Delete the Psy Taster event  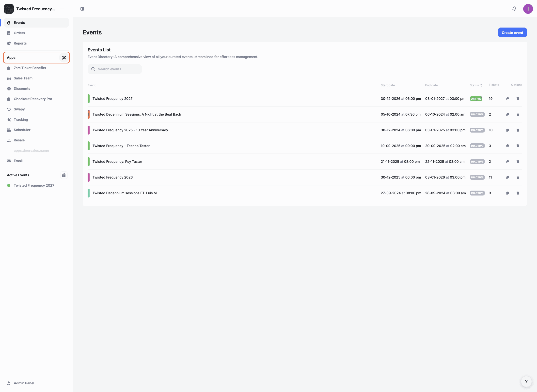click(x=518, y=162)
